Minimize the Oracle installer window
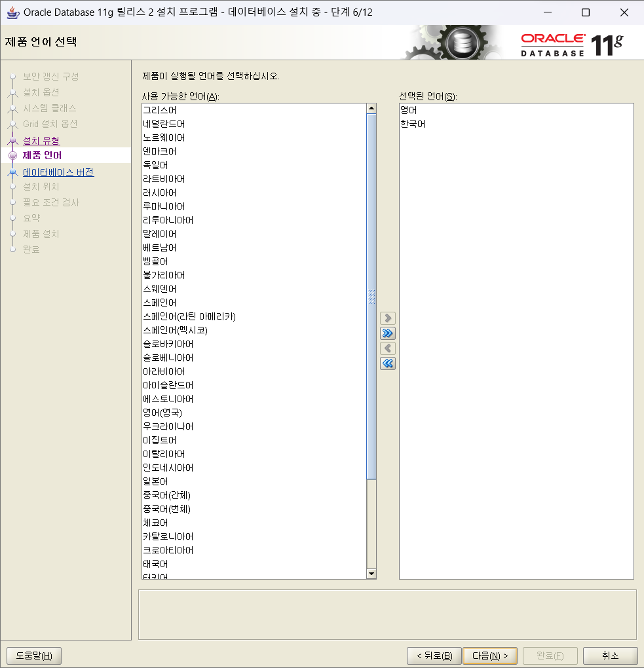 pos(548,12)
